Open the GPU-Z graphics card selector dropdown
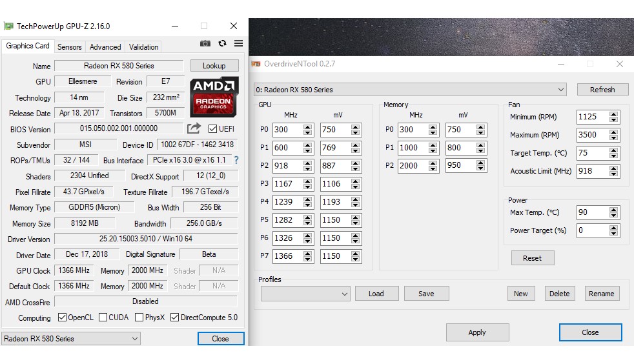Screen dimensions: 634x364 71,339
